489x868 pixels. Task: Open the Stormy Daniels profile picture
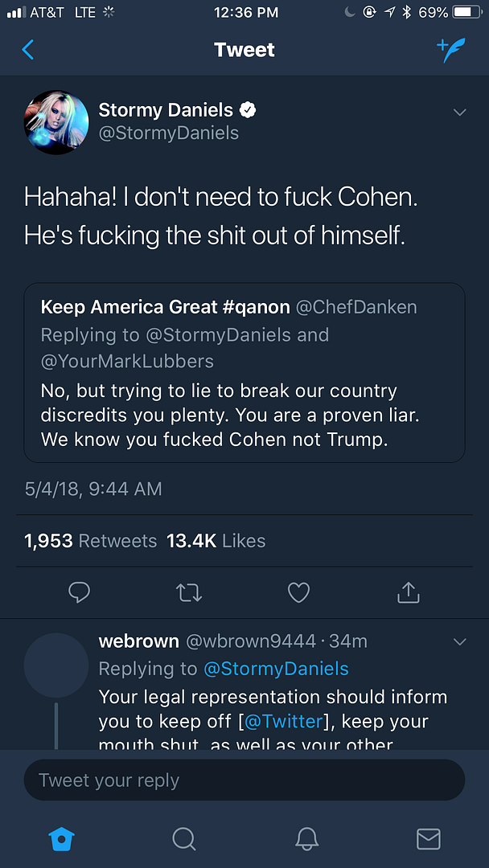(56, 122)
